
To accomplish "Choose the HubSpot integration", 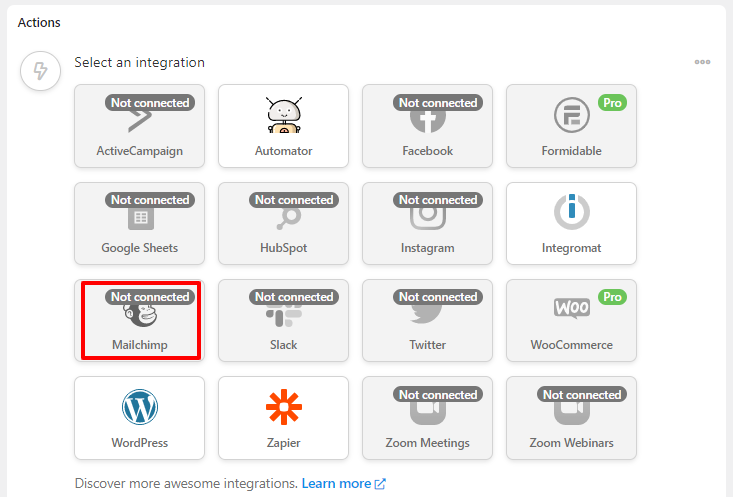I will coord(283,223).
